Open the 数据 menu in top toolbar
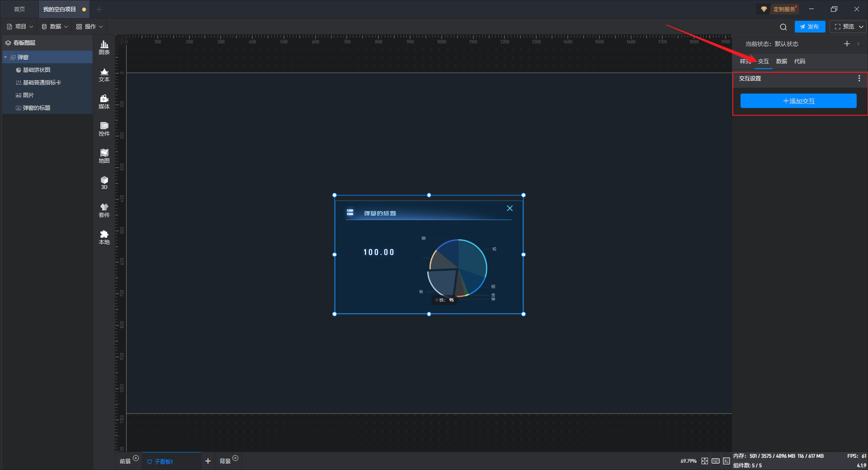This screenshot has width=868, height=470. pos(55,27)
